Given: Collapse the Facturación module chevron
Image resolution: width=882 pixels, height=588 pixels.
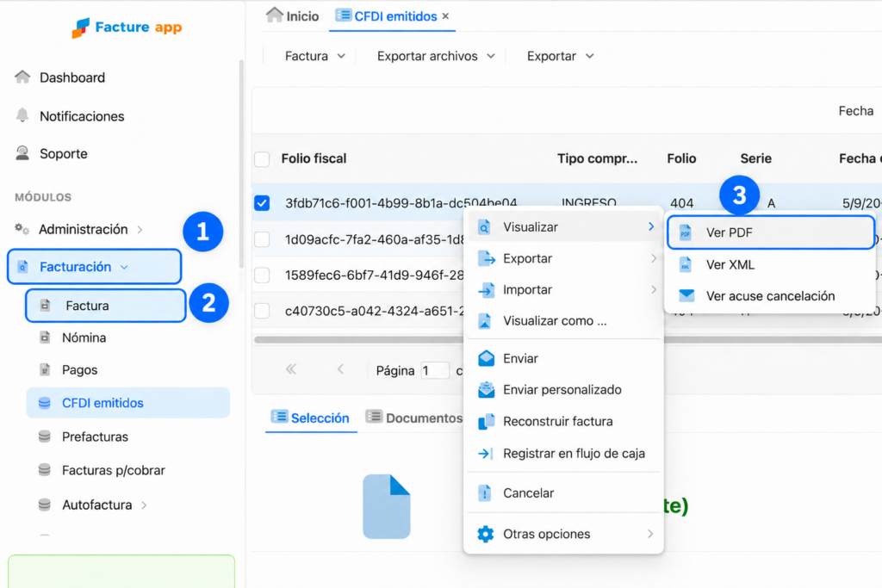Looking at the screenshot, I should 124,267.
